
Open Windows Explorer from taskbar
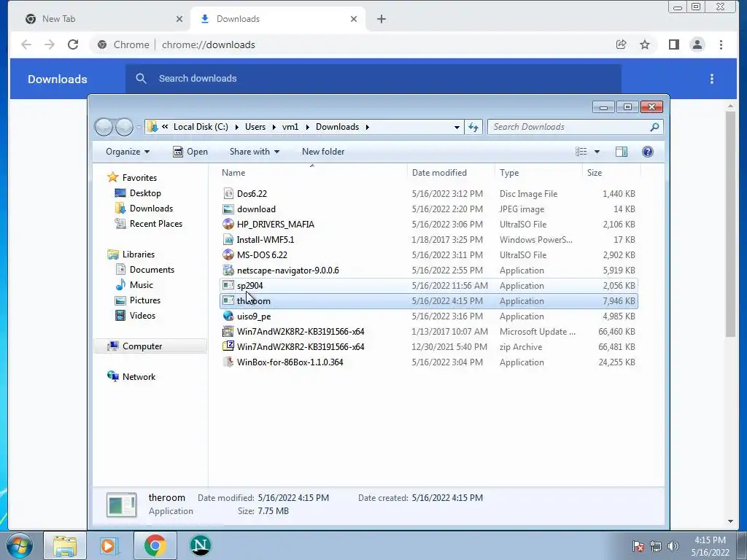(65, 545)
